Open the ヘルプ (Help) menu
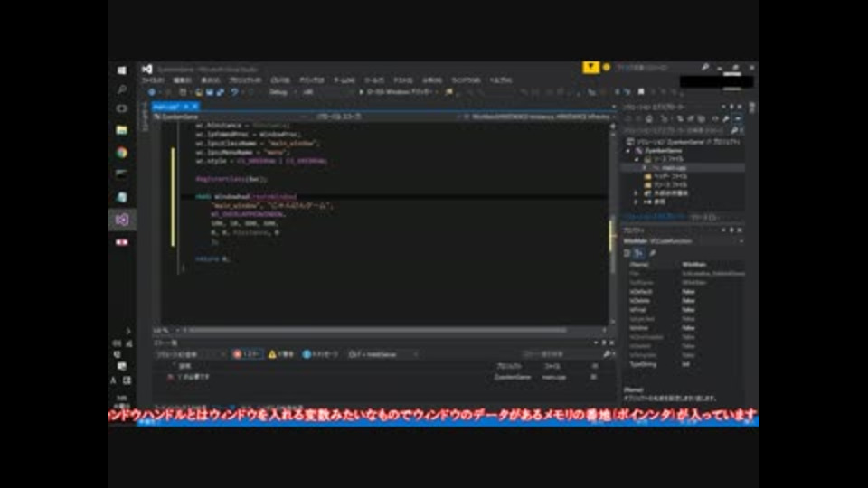 501,80
